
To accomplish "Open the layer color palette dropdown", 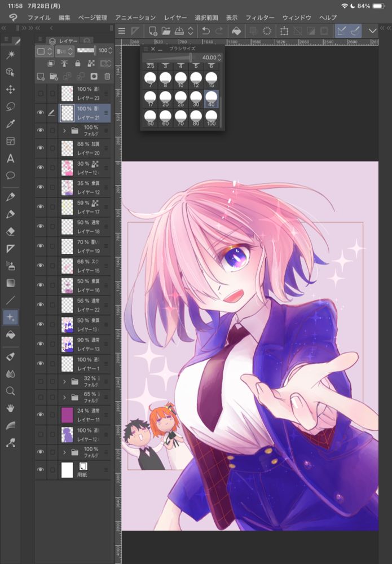I will 45,51.
